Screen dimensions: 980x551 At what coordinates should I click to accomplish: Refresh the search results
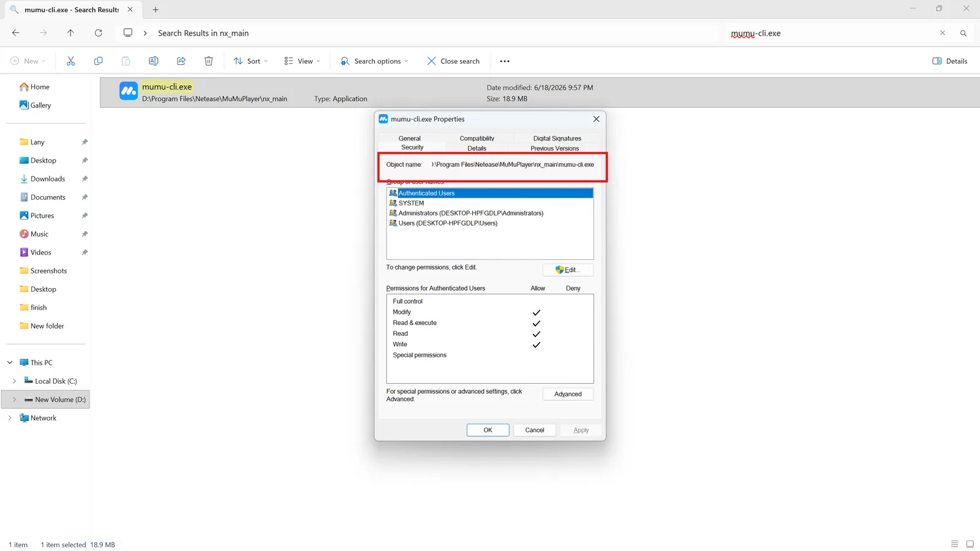point(98,33)
